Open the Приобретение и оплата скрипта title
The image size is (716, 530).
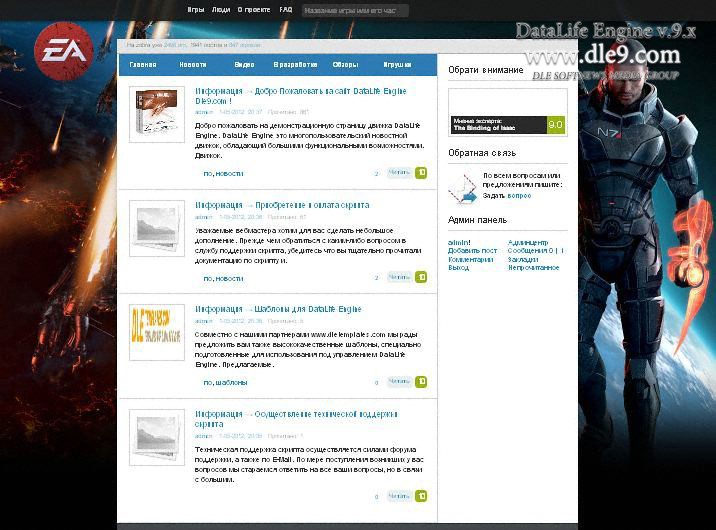[x=282, y=205]
